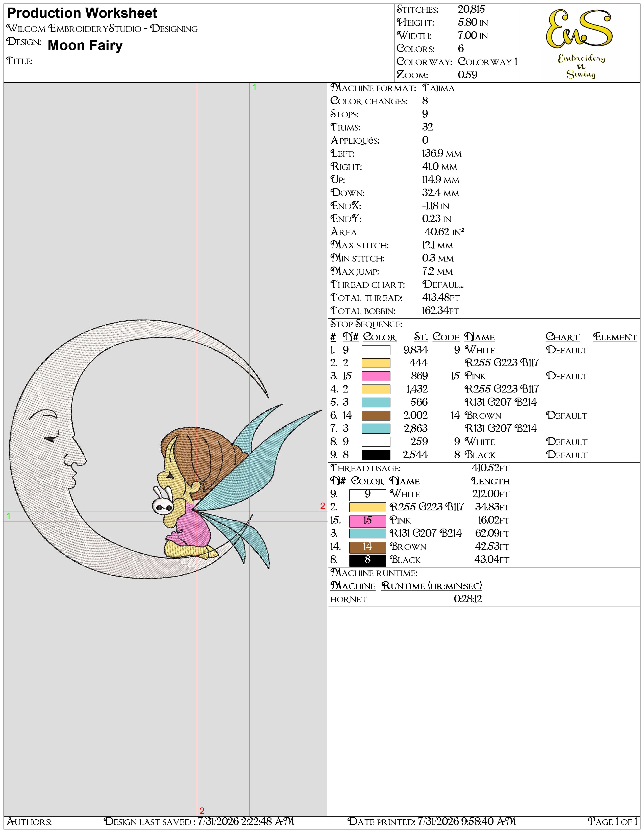Select black swatch in stop 9
This screenshot has height=833, width=644.
[x=376, y=455]
